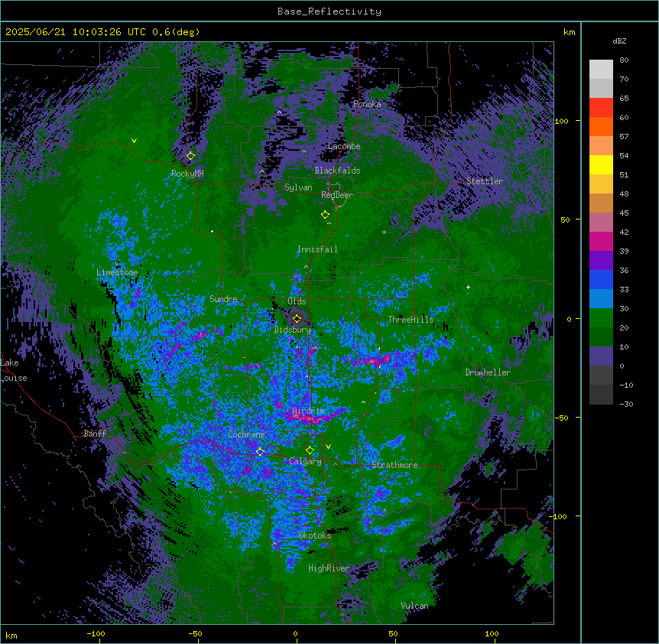The height and width of the screenshot is (644, 659).
Task: Click the RedDeer city label
Action: coord(337,195)
